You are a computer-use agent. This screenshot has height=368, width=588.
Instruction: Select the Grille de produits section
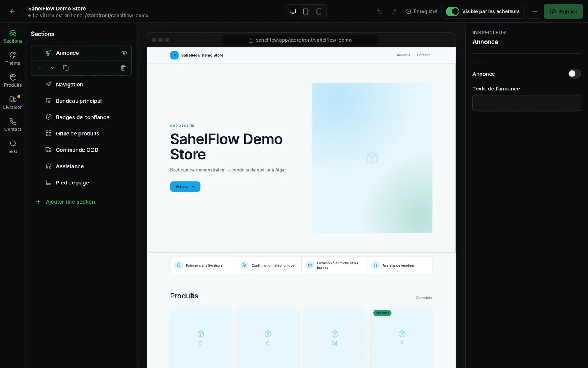[x=81, y=134]
